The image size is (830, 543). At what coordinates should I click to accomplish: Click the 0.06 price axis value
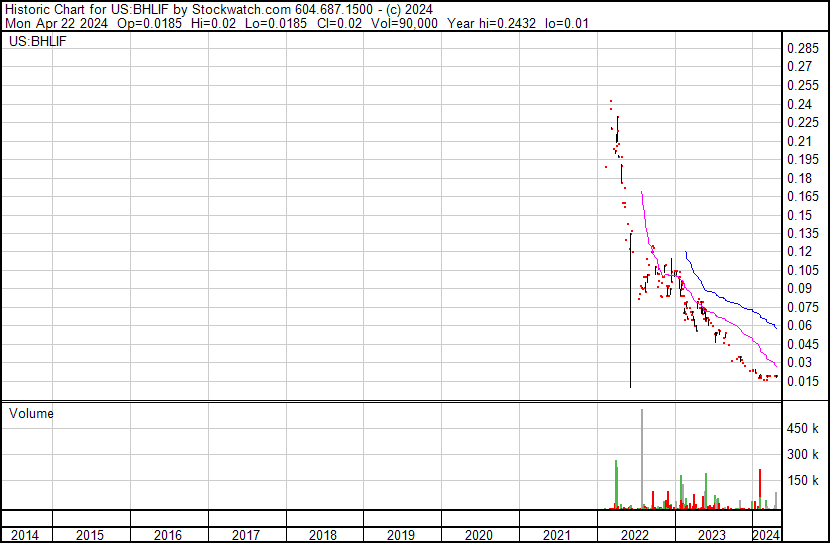[x=799, y=325]
